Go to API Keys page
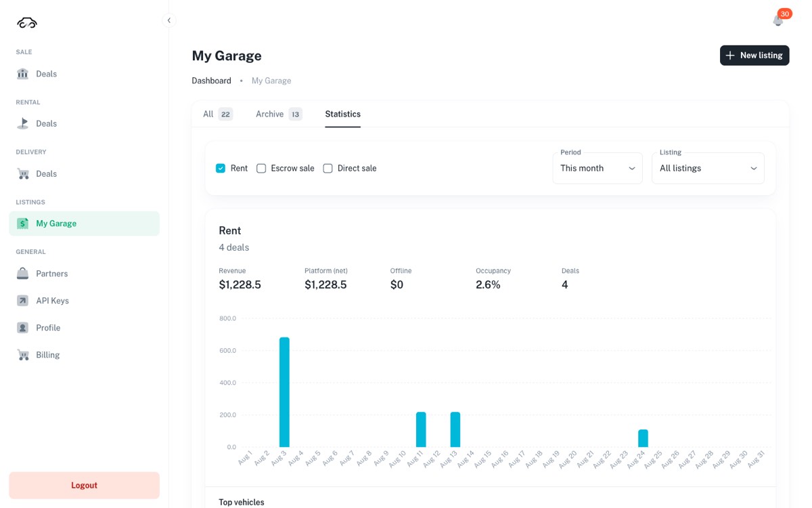Viewport: 812px width, 508px height. (x=85, y=301)
